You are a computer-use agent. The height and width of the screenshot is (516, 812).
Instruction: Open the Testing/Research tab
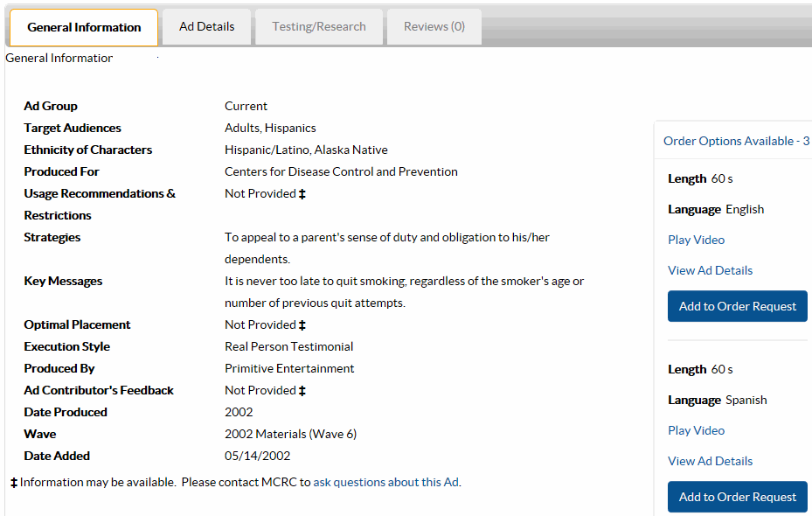pyautogui.click(x=318, y=26)
